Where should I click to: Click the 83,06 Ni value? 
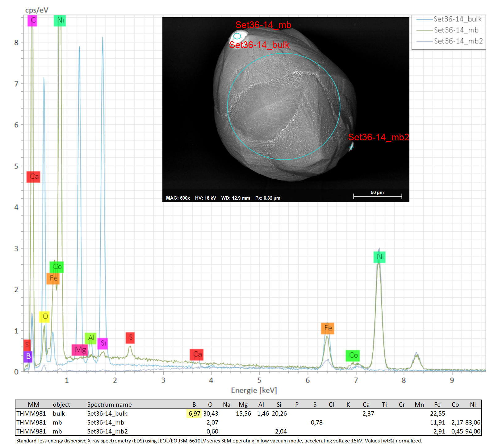pos(473,422)
